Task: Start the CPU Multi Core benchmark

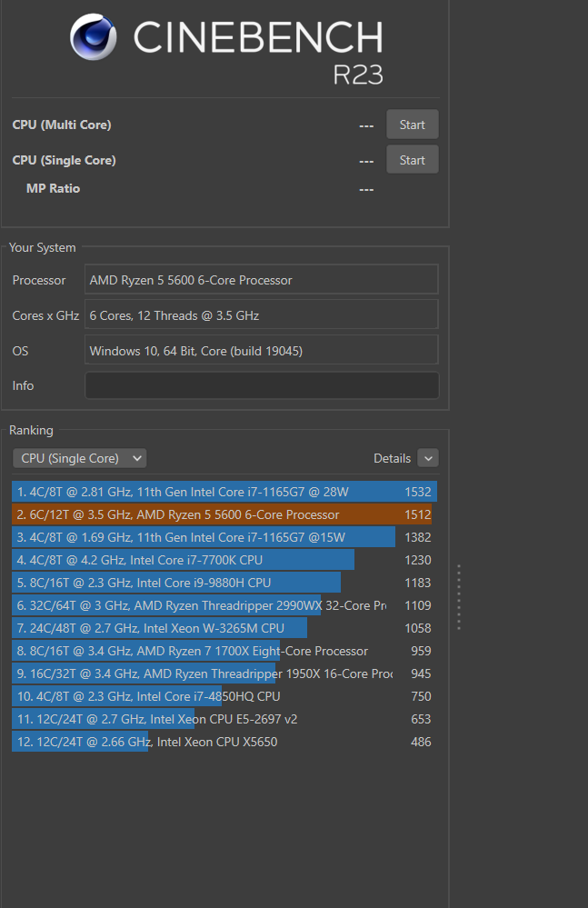Action: 412,125
